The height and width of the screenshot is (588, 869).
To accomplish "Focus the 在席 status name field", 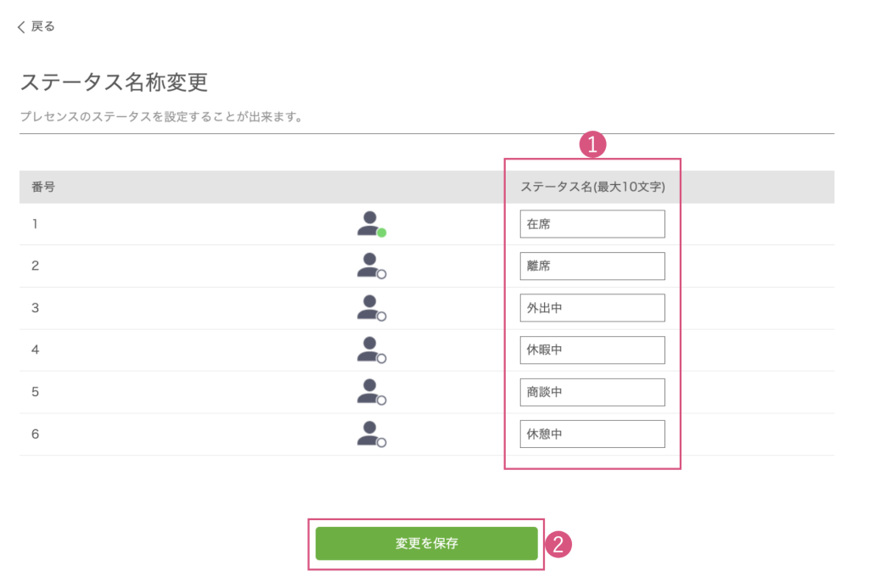I will coord(591,225).
